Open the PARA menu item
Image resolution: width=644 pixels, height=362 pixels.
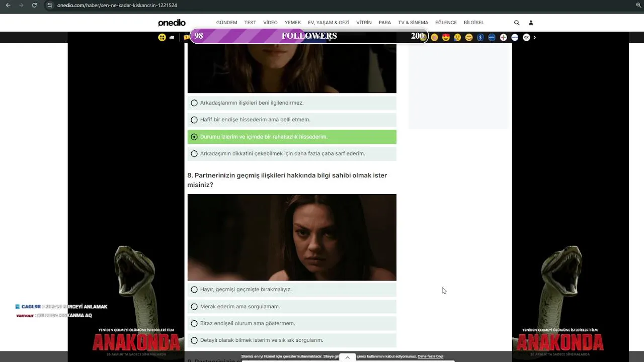[385, 23]
